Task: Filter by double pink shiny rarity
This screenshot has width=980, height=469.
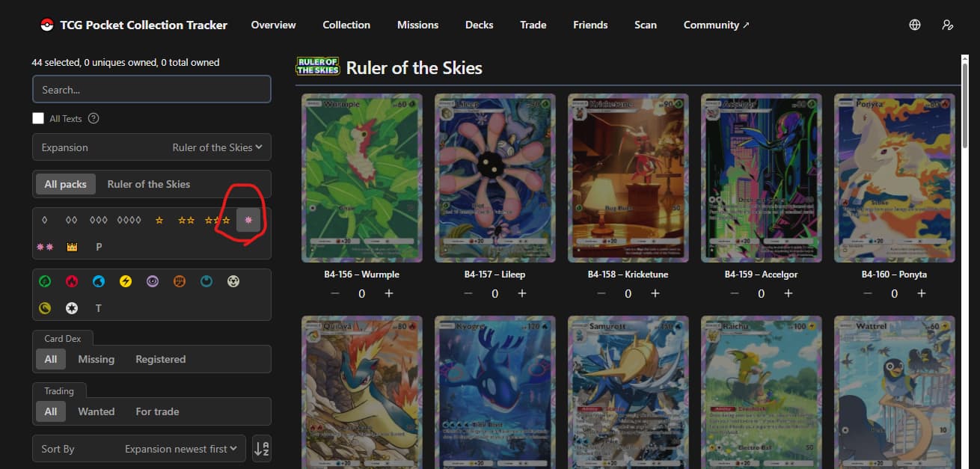Action: pyautogui.click(x=45, y=247)
